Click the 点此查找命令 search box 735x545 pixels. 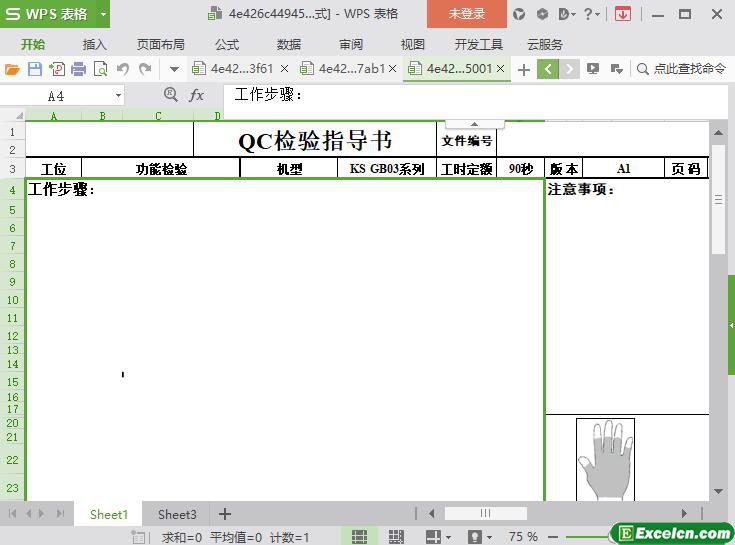pyautogui.click(x=689, y=69)
